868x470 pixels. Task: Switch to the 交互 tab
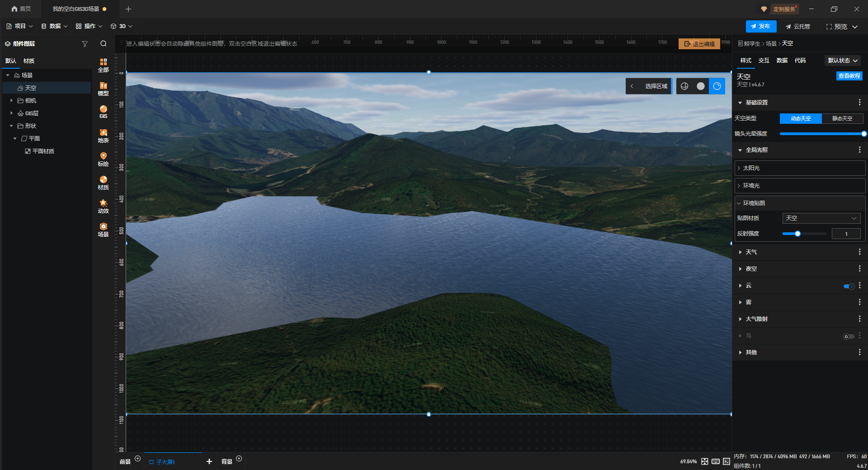coord(764,61)
